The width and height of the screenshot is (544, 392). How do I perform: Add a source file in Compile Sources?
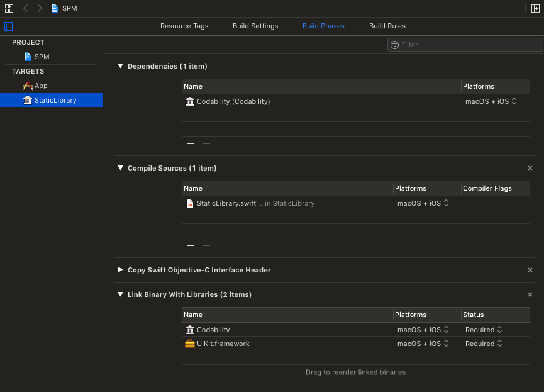tap(191, 246)
